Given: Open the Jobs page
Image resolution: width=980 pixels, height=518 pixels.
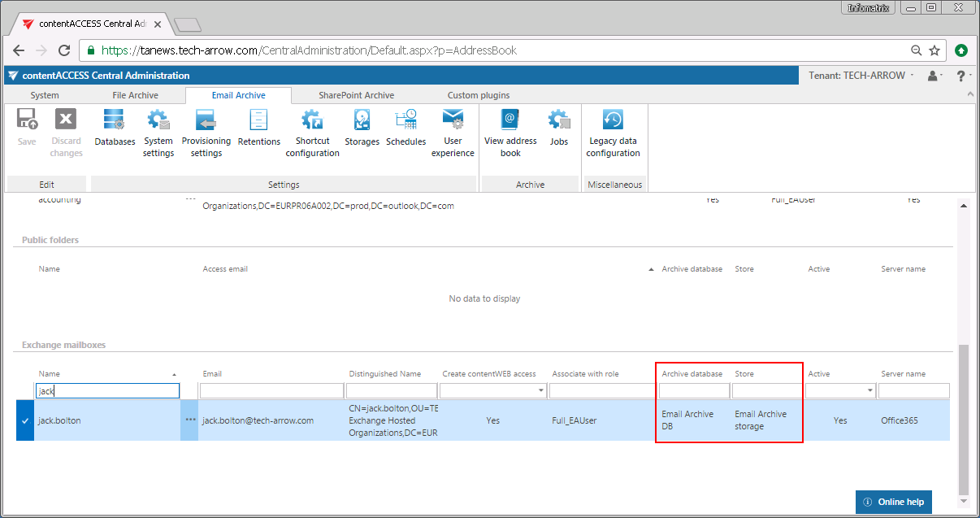Looking at the screenshot, I should [x=559, y=128].
